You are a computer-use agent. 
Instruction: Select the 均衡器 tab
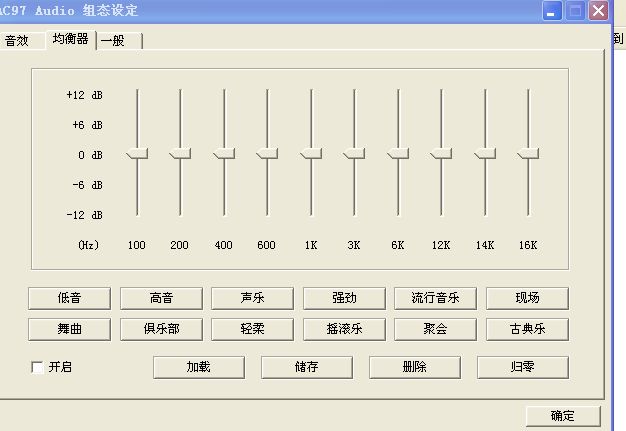69,39
